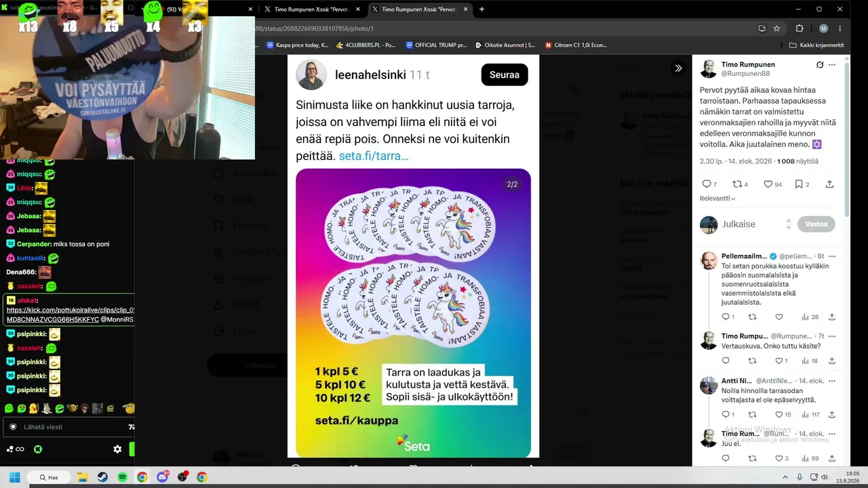Image resolution: width=868 pixels, height=488 pixels.
Task: Like the Pellemaailm reply
Action: 779,317
